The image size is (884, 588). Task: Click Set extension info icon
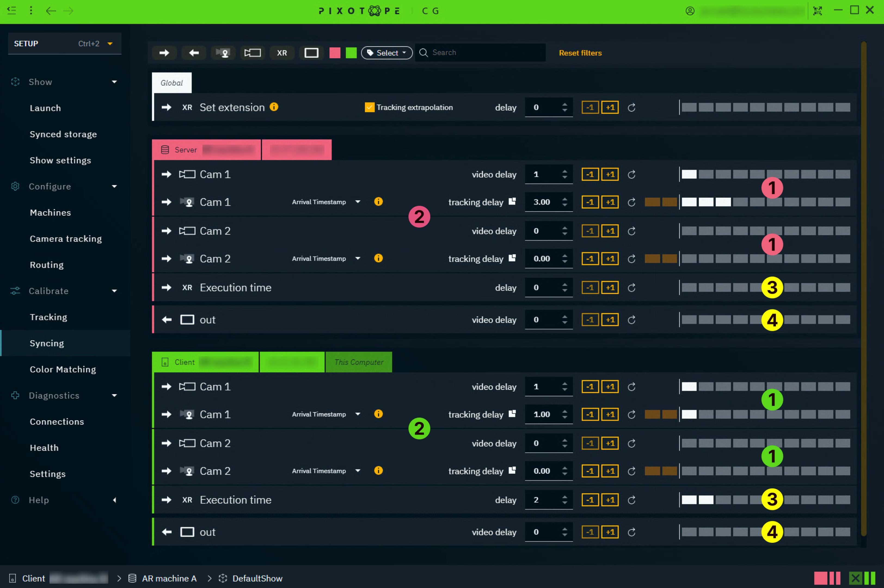pyautogui.click(x=274, y=107)
